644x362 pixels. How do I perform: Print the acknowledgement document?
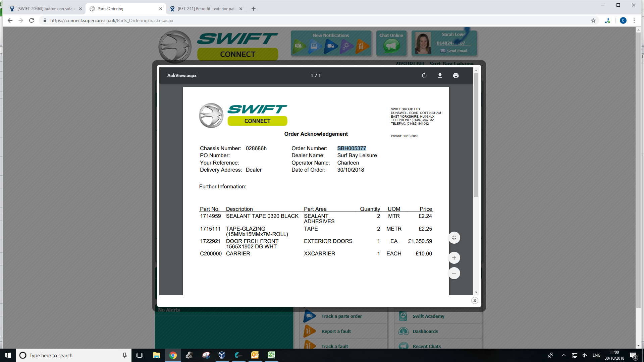455,75
